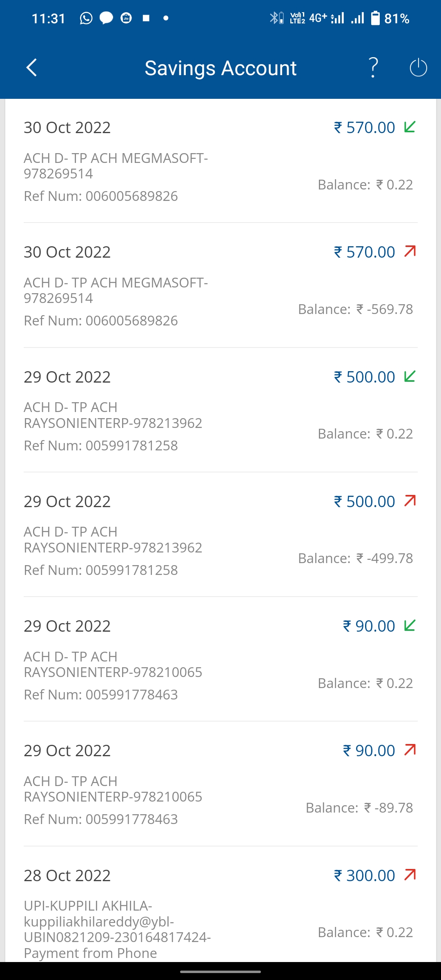Tap red debit arrow beside ₹300.00
The image size is (441, 980).
[x=410, y=875]
